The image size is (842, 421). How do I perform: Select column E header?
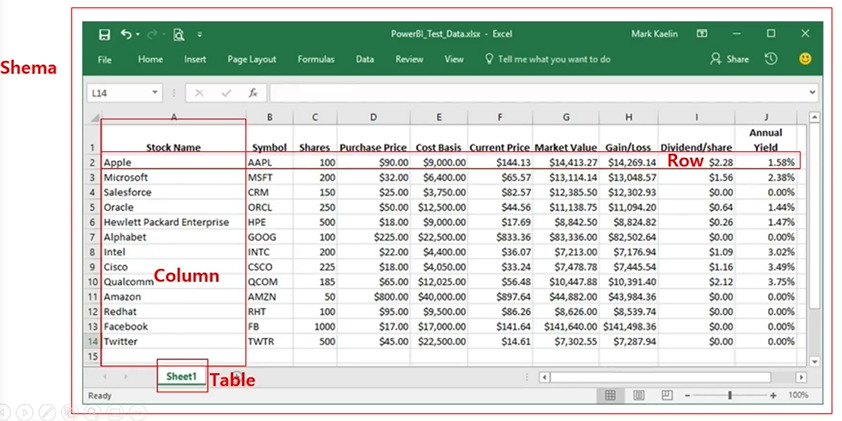click(439, 118)
